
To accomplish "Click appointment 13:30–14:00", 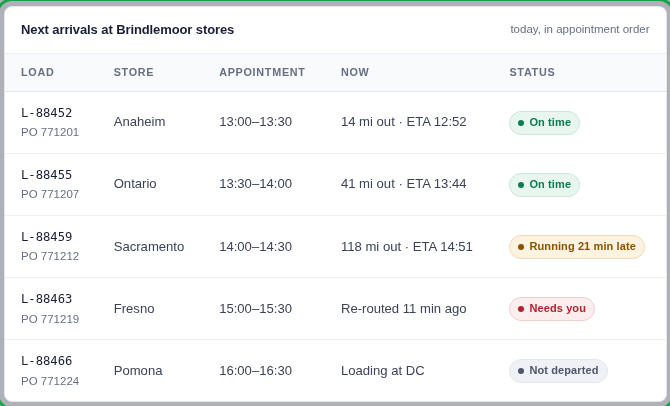I will 256,184.
